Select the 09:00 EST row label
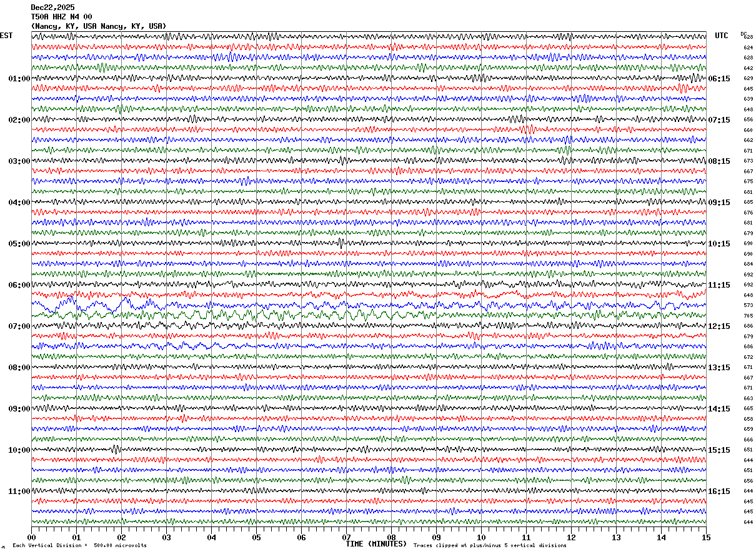Image resolution: width=756 pixels, height=554 pixels. tap(19, 409)
